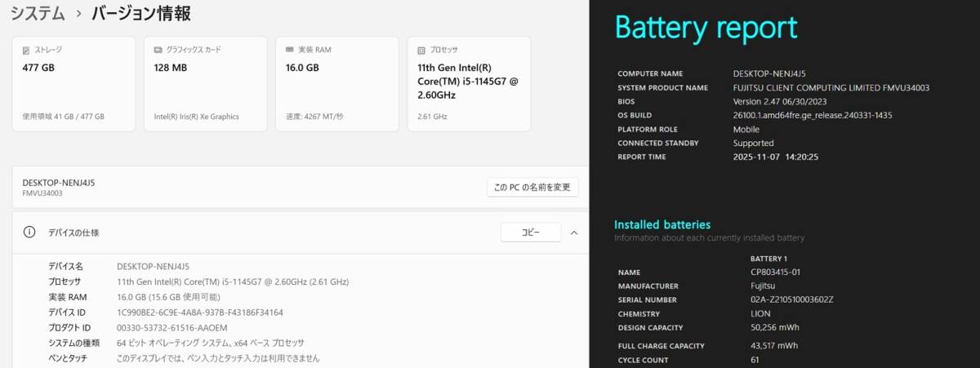The width and height of the screenshot is (980, 368).
Task: Select Intel(R) Iris(R) Xe Graphics text
Action: 196,117
